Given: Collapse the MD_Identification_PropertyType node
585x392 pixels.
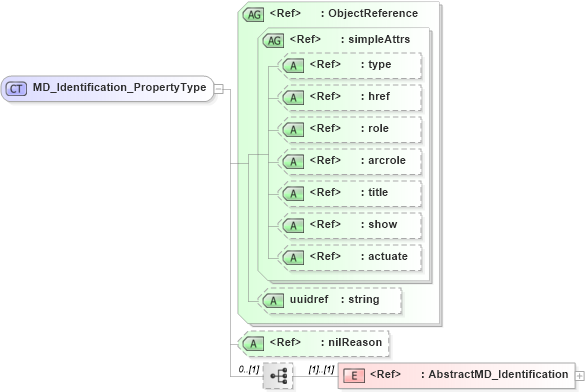Looking at the screenshot, I should [x=219, y=89].
